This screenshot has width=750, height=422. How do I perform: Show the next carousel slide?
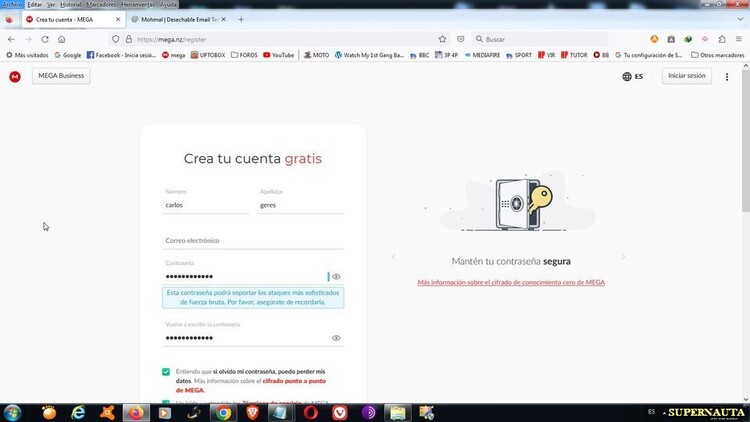click(623, 257)
